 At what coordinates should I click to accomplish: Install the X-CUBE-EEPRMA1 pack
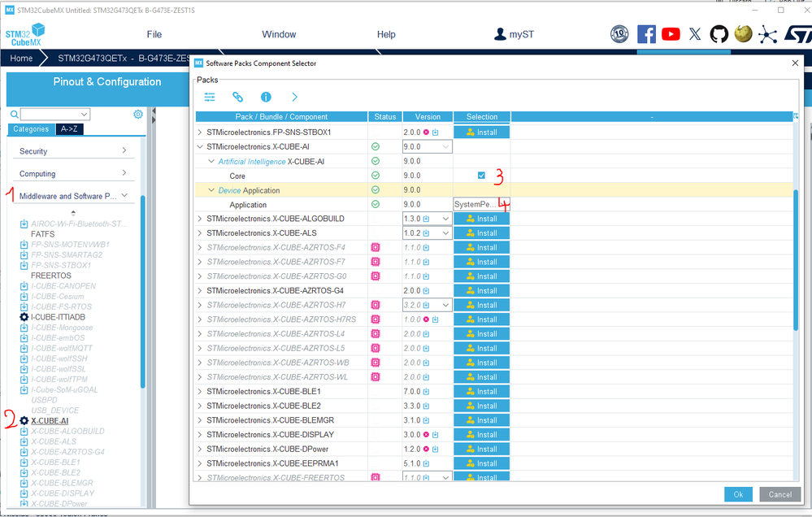(482, 463)
